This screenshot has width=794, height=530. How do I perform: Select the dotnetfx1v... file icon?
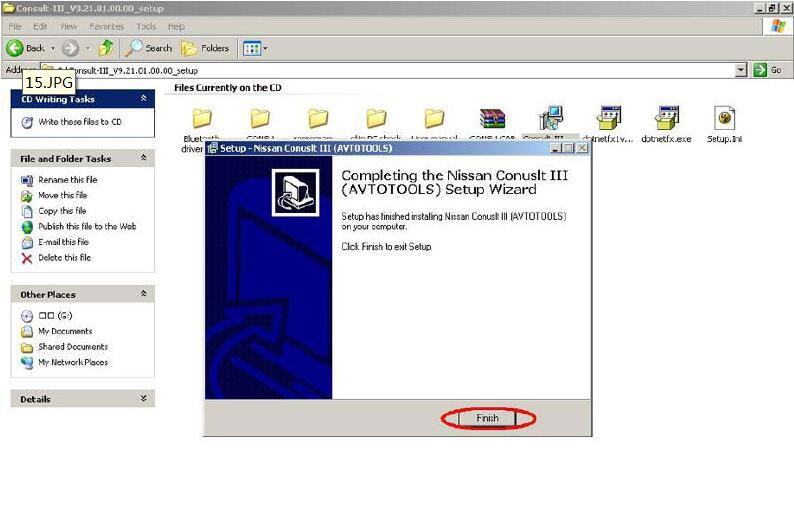[x=609, y=117]
